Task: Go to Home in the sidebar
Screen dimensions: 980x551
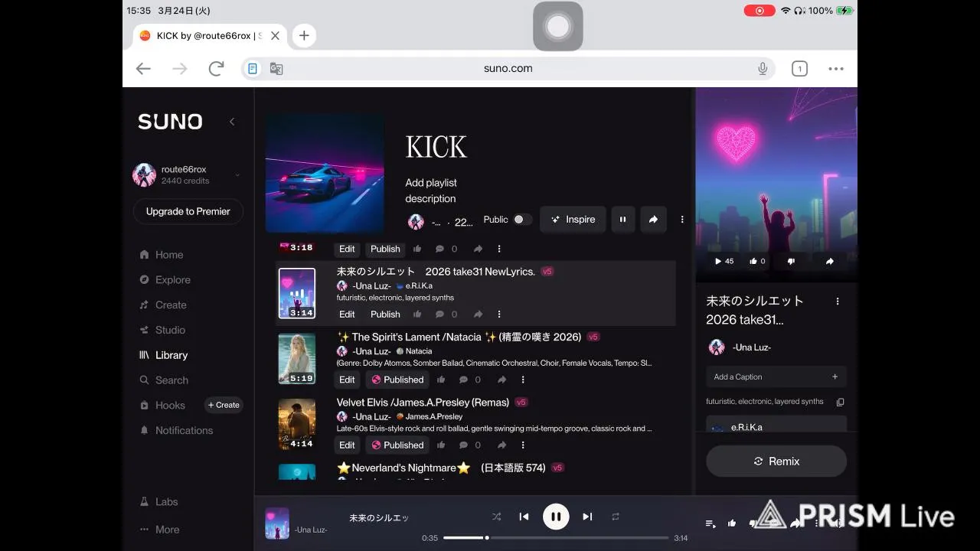Action: click(162, 255)
